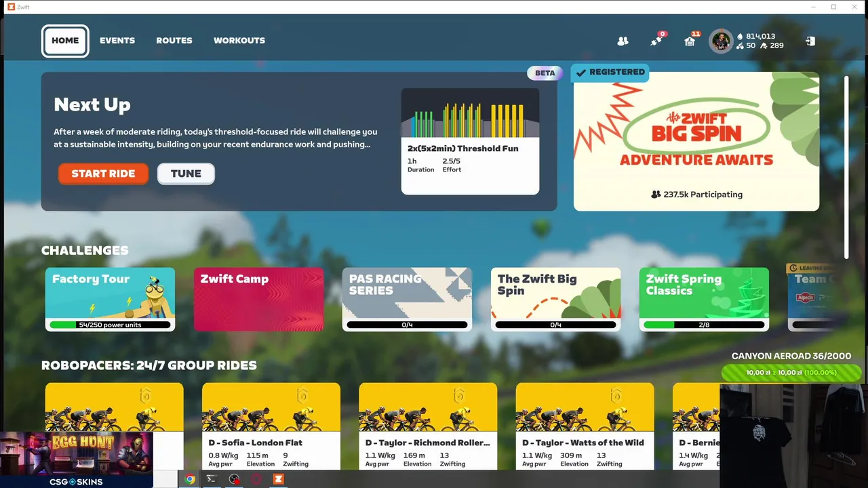
Task: Click the 'CANYON AEROAD 36/2000' text
Action: [x=791, y=357]
